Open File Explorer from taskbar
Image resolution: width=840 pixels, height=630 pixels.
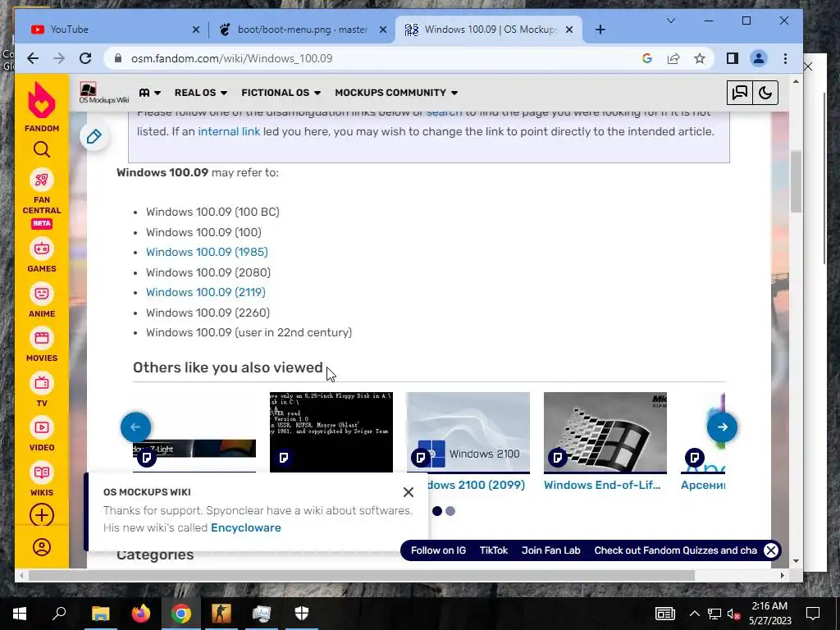tap(100, 614)
